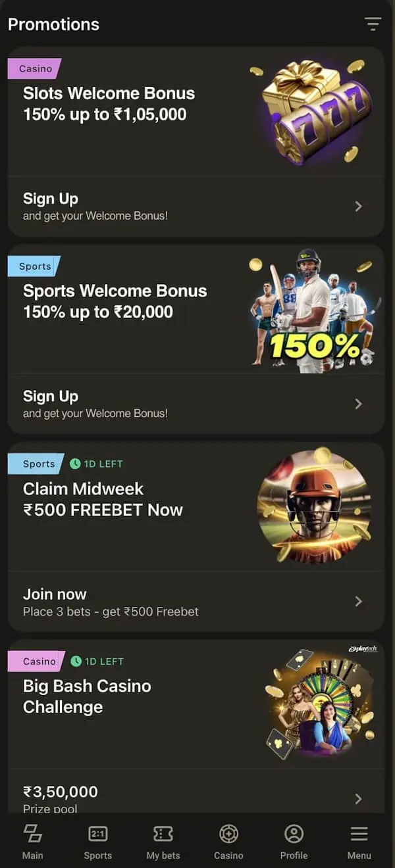
Task: Go to Casino chip icon
Action: point(228,833)
